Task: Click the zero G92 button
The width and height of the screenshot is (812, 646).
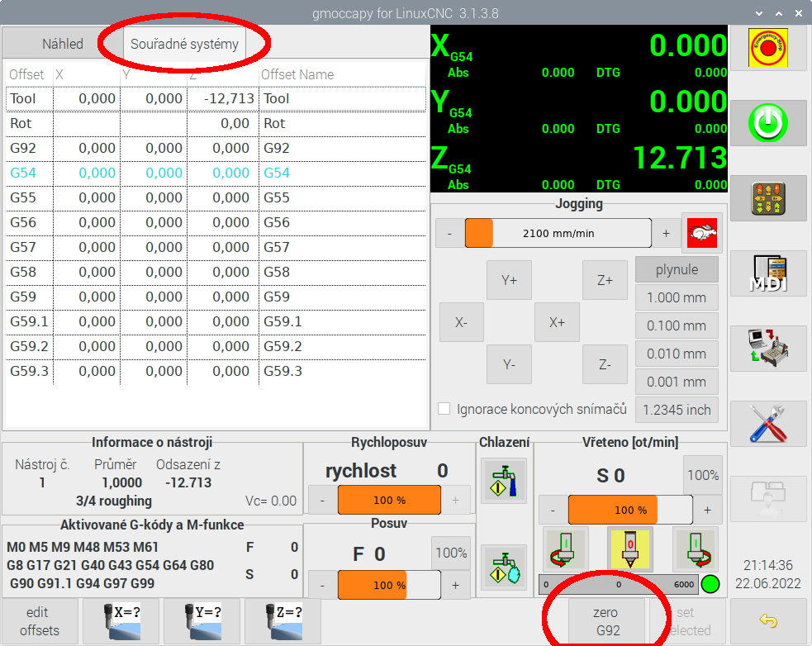Action: coord(605,621)
